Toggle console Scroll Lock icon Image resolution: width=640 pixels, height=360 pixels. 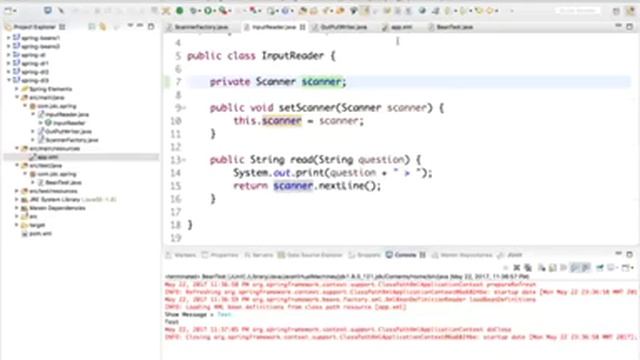552,268
